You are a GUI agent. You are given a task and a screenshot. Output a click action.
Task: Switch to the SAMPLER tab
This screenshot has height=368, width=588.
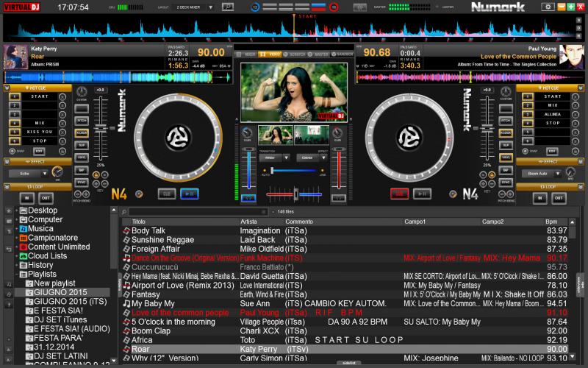(344, 54)
